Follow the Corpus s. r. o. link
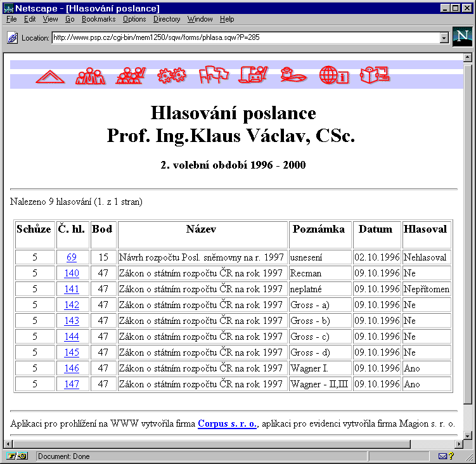The height and width of the screenshot is (464, 476). [228, 423]
